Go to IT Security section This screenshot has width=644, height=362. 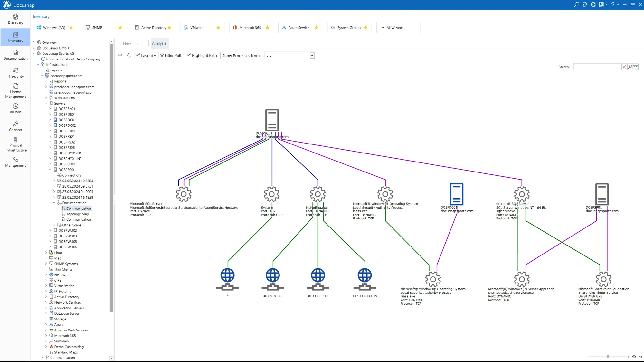[x=15, y=73]
